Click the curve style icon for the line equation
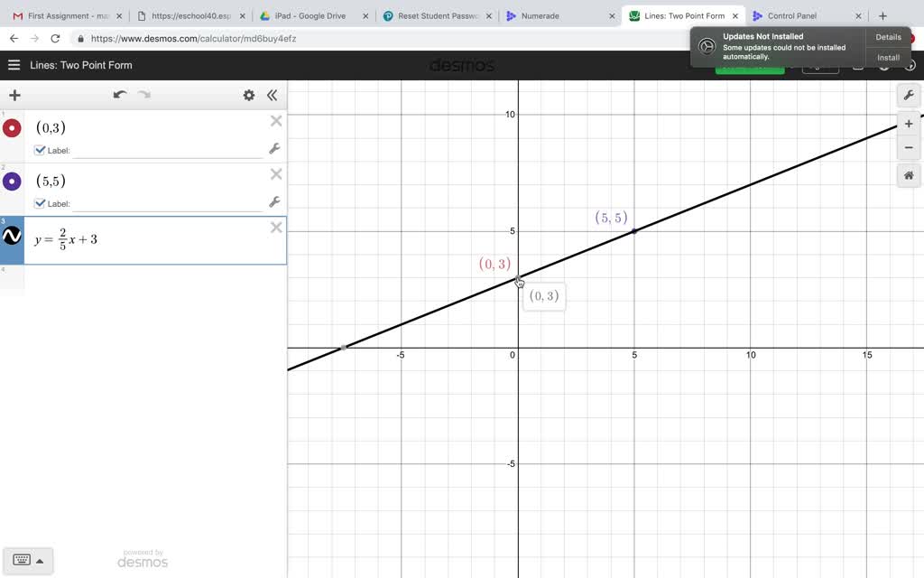The width and height of the screenshot is (924, 578). tap(12, 236)
